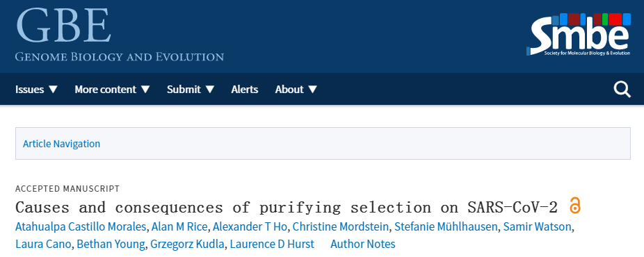The width and height of the screenshot is (644, 257).
Task: Click the GBE journal logo
Action: (63, 26)
